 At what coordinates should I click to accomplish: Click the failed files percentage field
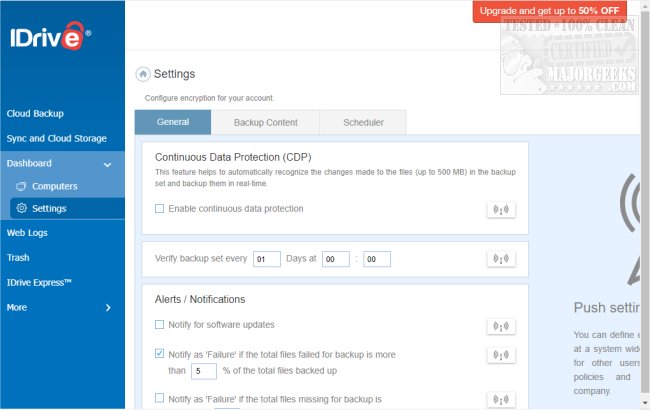click(204, 371)
